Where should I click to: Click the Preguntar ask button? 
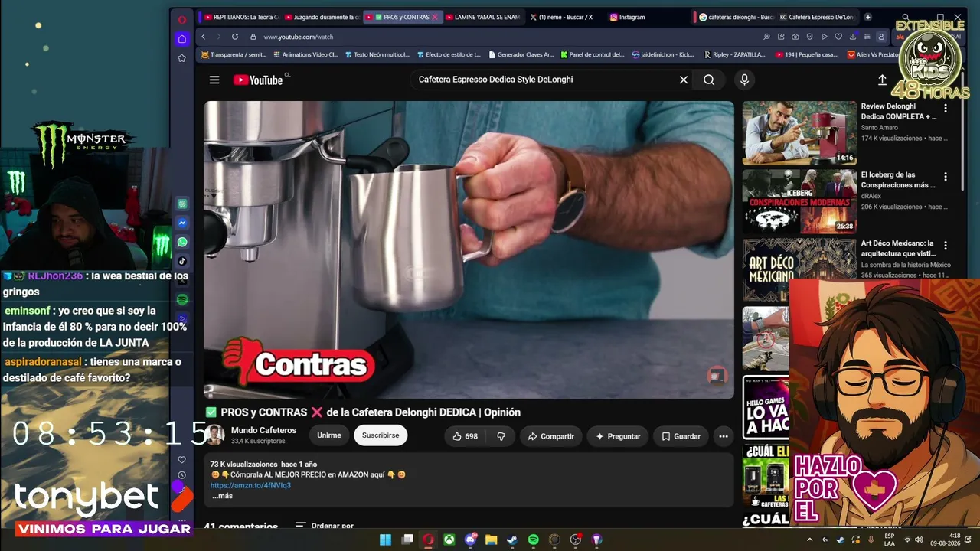coord(618,436)
